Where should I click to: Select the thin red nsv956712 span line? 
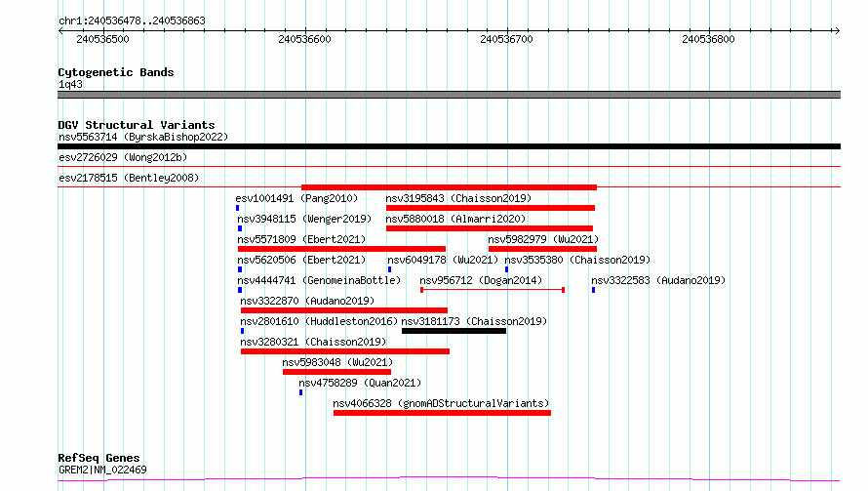(493, 290)
